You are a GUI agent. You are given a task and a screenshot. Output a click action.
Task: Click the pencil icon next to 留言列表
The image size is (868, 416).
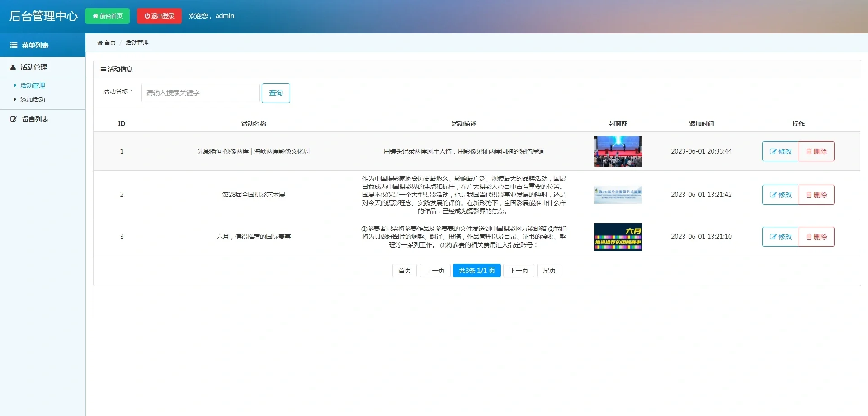point(13,119)
